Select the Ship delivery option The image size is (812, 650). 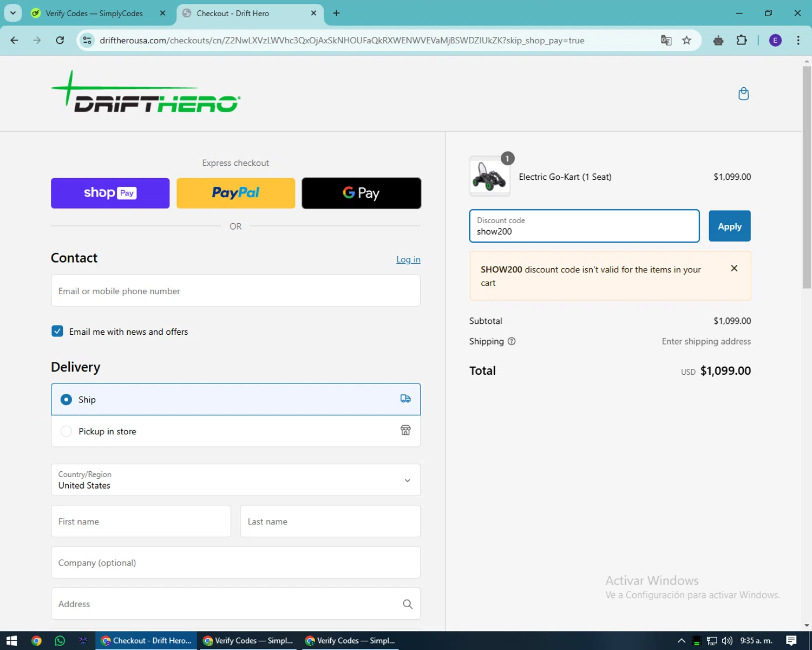(x=235, y=399)
